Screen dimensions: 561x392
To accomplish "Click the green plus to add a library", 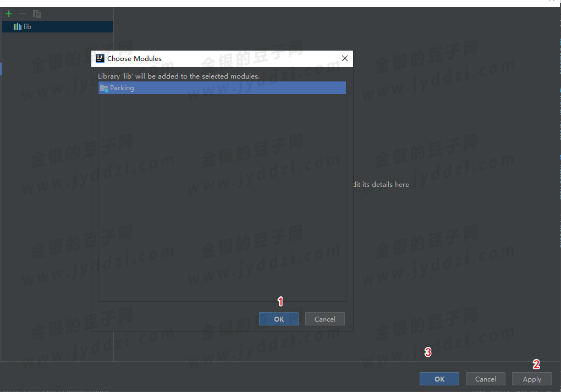I will (9, 14).
